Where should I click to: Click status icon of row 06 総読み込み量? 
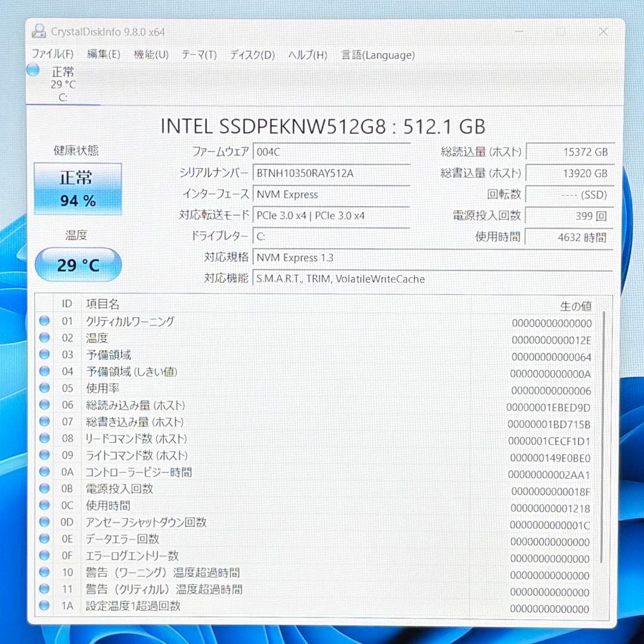44,404
